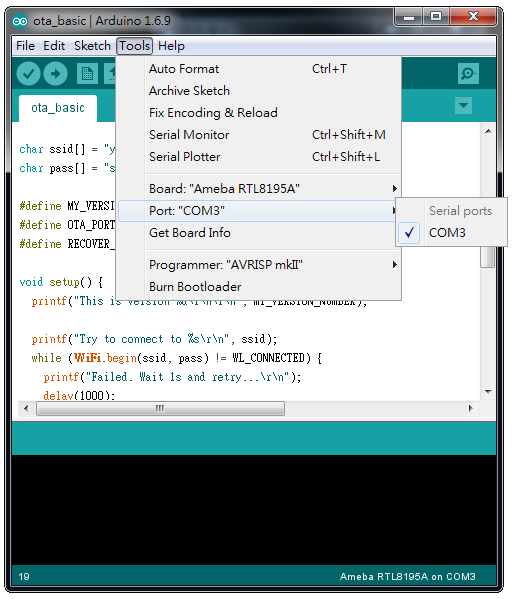Open Serial Monitor from Tools menu
This screenshot has height=599, width=513.
(258, 135)
